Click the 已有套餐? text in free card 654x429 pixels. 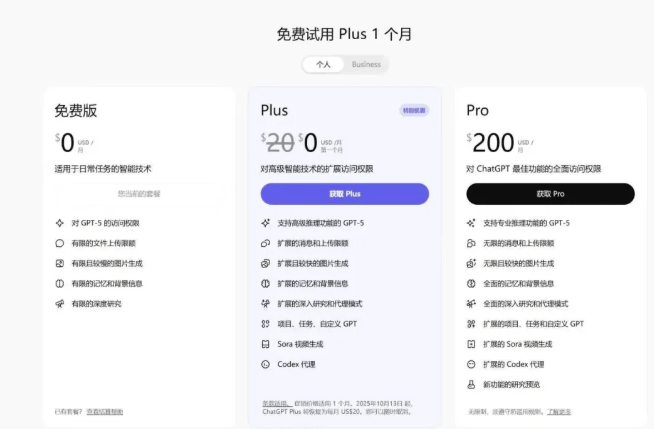tap(68, 412)
